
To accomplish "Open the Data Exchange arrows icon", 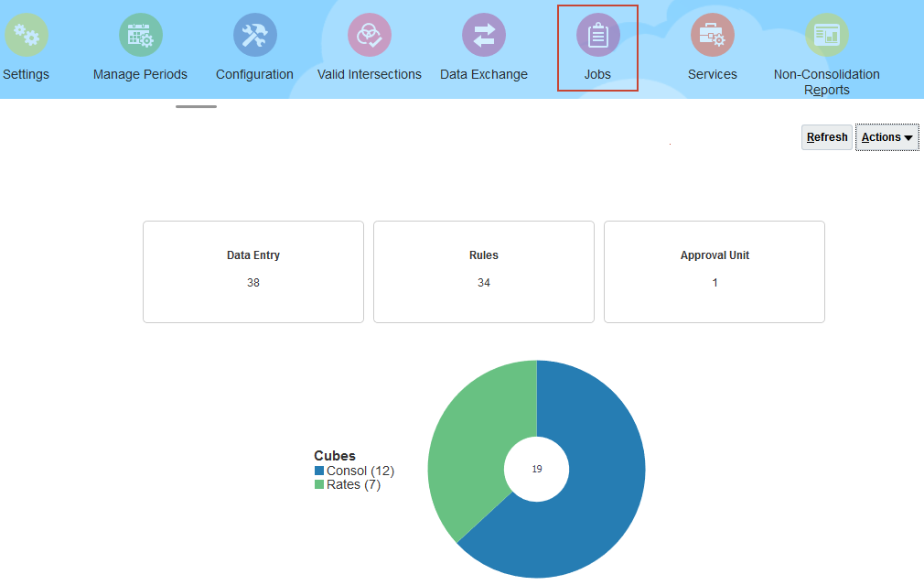I will point(484,36).
